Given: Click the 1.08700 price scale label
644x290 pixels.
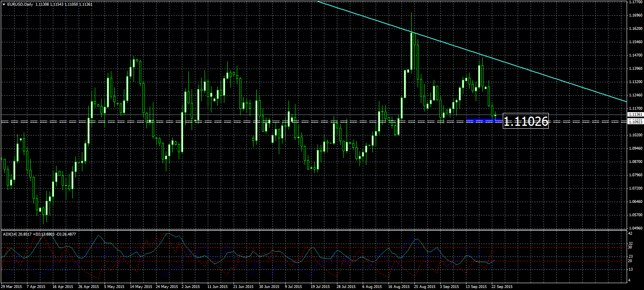Looking at the screenshot, I should coord(636,162).
